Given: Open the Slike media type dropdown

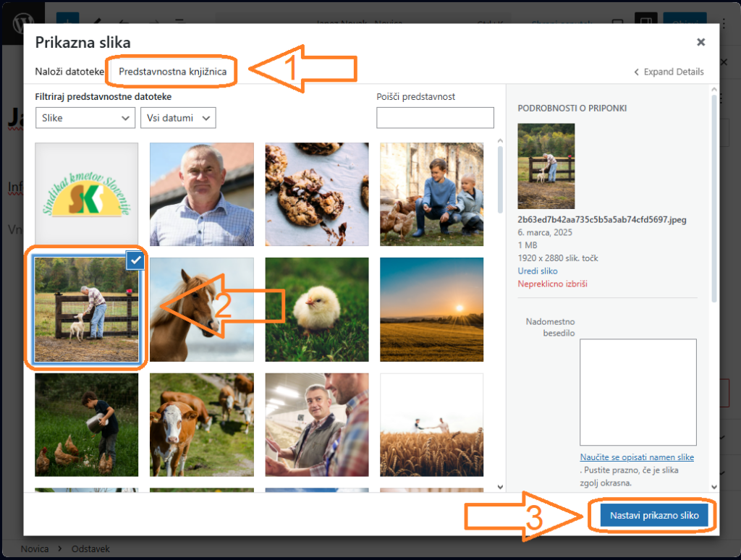Looking at the screenshot, I should click(x=85, y=118).
